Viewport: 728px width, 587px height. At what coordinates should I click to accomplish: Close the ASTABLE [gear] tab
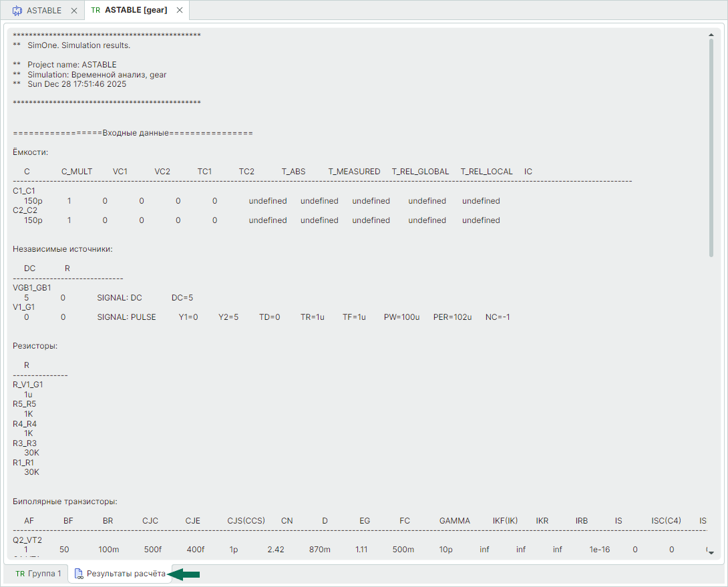180,10
